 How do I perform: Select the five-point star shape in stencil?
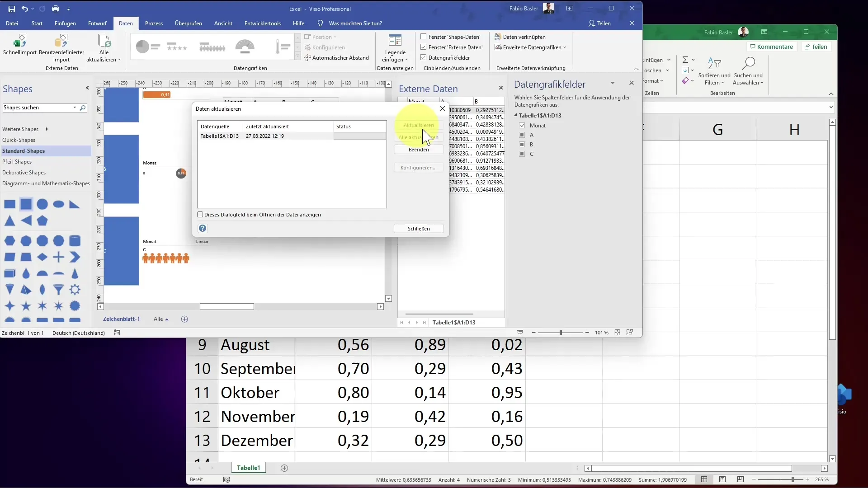(x=26, y=306)
